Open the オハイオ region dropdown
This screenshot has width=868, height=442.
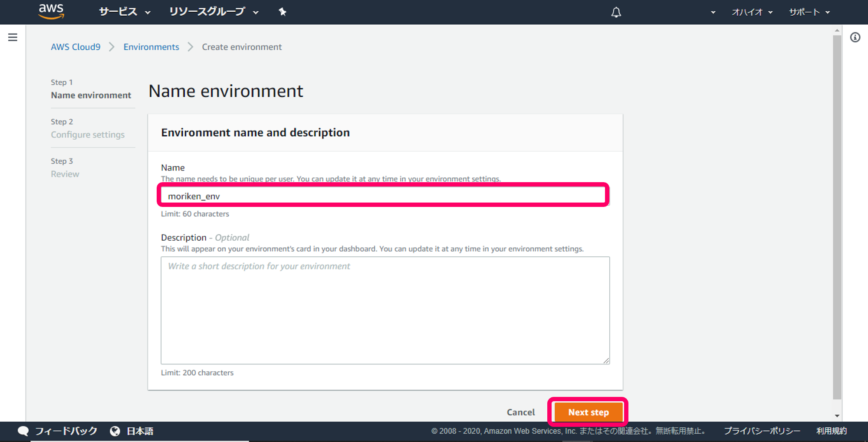click(752, 12)
